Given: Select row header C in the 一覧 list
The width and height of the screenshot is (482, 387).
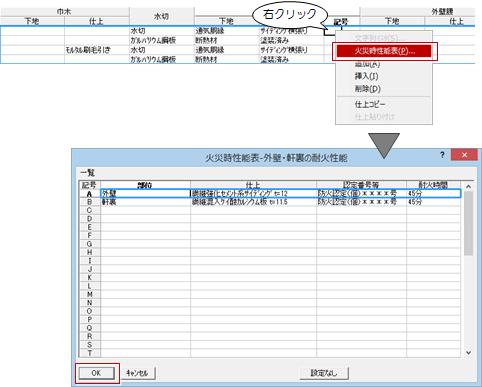Looking at the screenshot, I should (x=89, y=210).
